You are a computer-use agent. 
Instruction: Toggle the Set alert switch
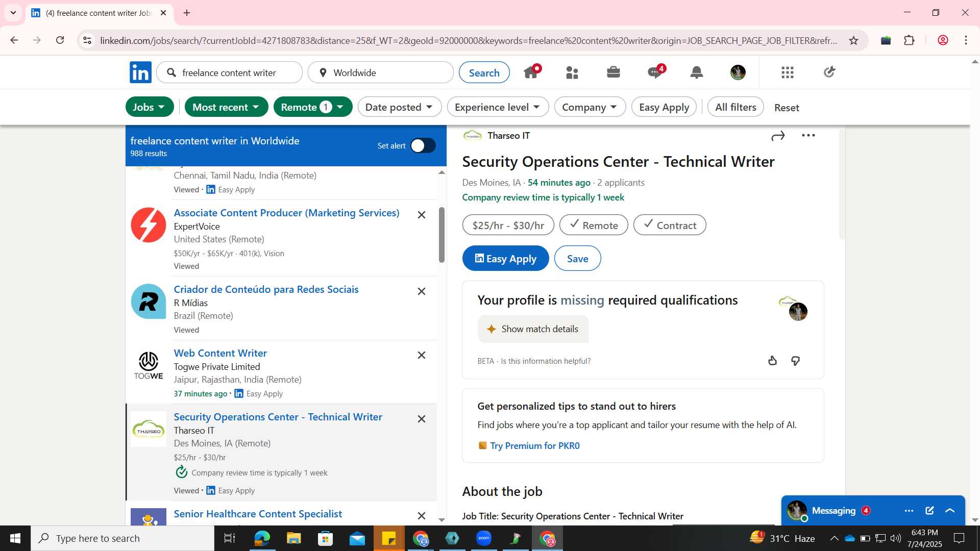(x=423, y=146)
